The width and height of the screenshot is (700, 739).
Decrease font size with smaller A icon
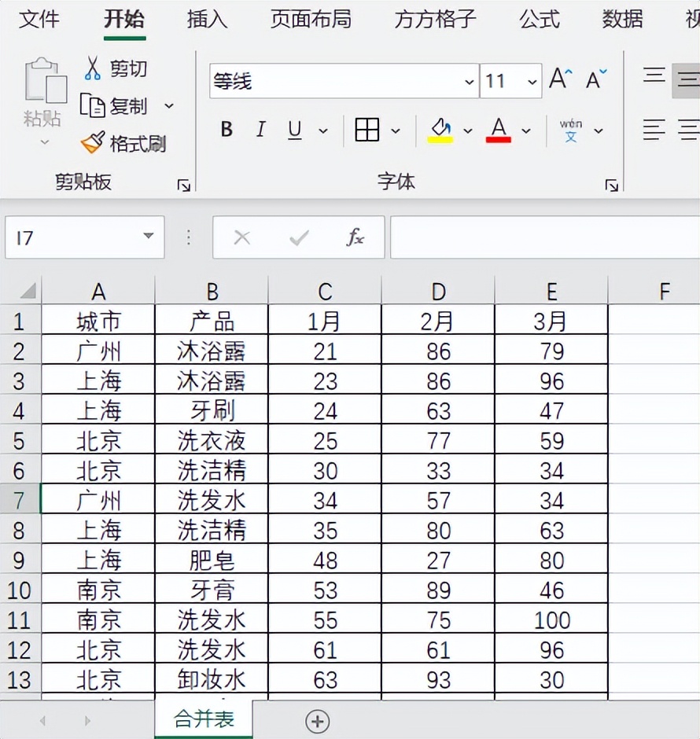tap(596, 79)
